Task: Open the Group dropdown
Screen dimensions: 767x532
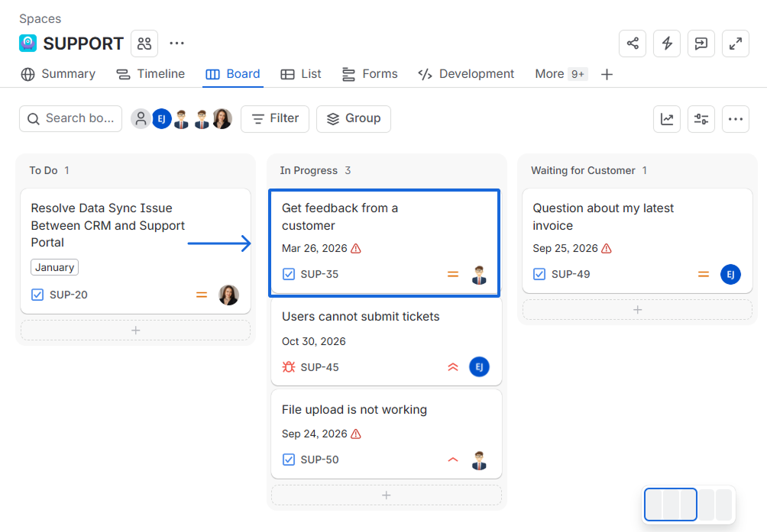Action: tap(354, 119)
